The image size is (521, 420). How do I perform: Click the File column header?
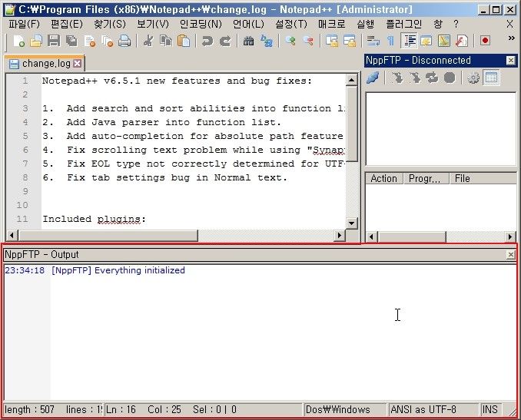(483, 179)
